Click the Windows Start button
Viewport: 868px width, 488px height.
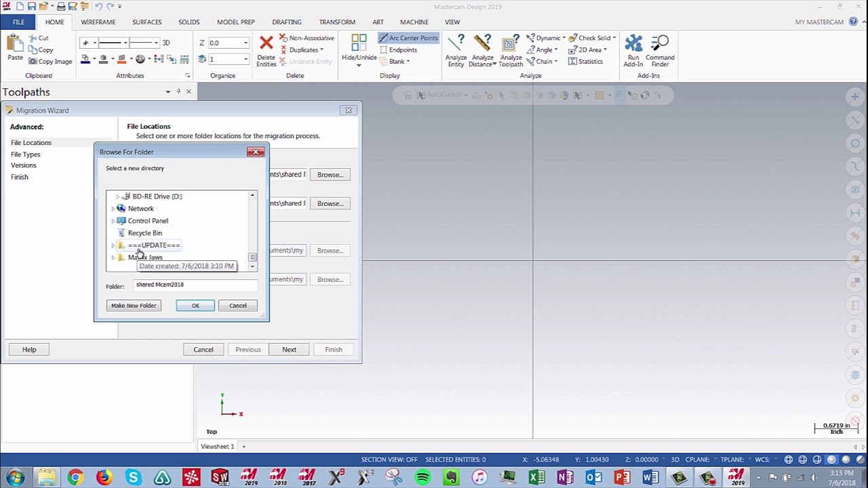tap(15, 478)
